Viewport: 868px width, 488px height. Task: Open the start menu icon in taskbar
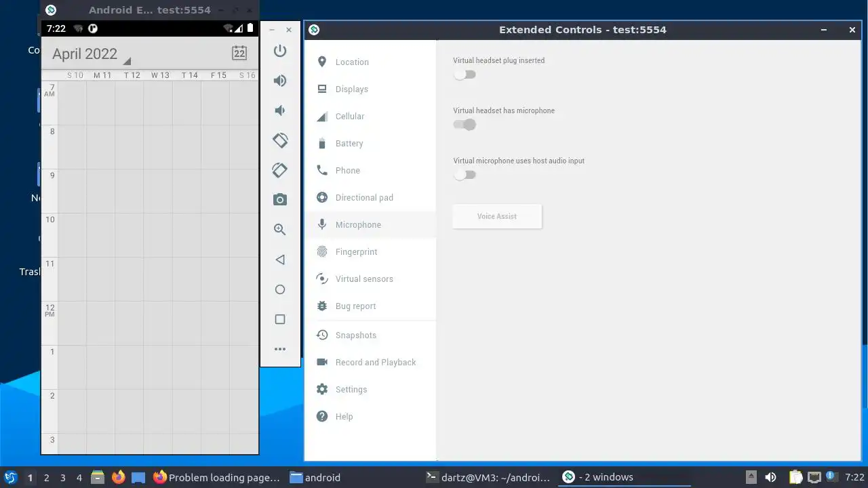[x=10, y=477]
